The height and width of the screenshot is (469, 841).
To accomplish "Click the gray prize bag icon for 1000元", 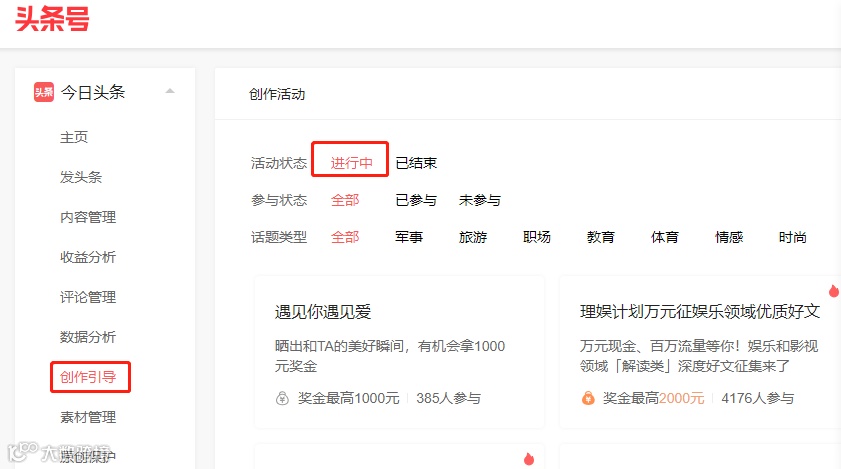I will pos(282,398).
